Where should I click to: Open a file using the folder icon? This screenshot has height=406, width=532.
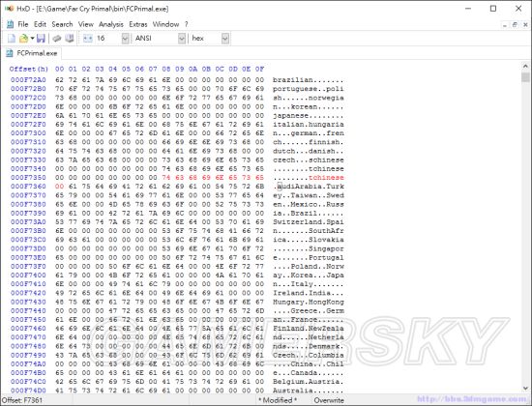(23, 39)
